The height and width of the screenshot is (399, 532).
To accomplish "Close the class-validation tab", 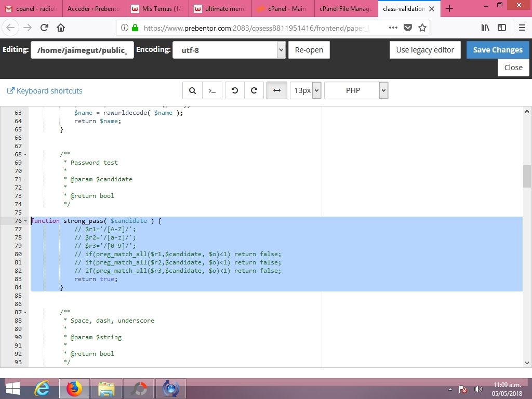I will (x=432, y=9).
